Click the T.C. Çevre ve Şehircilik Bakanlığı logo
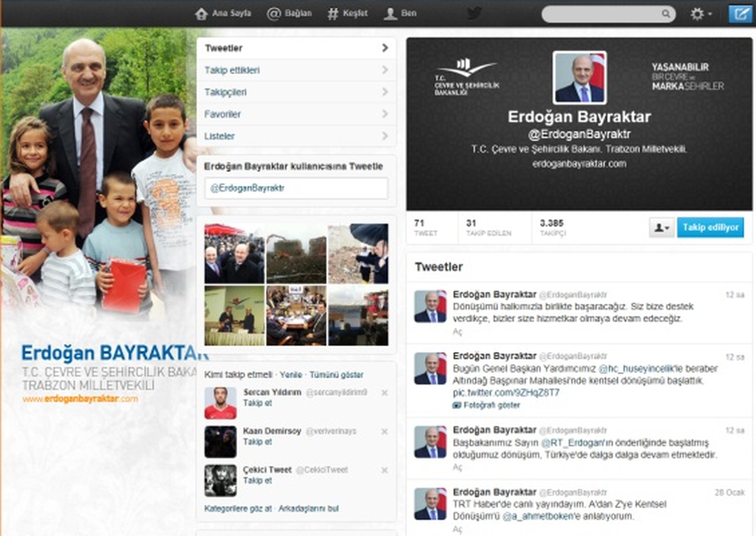The image size is (756, 536). [466, 77]
